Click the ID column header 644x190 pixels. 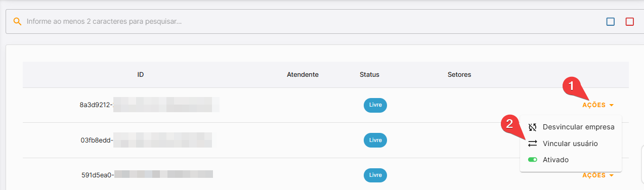[x=141, y=74]
